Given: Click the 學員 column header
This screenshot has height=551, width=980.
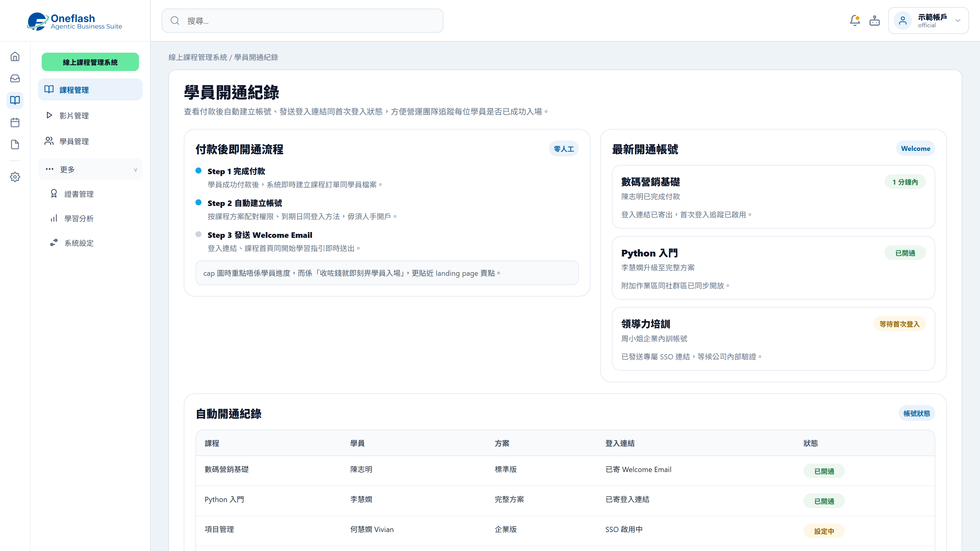Looking at the screenshot, I should tap(357, 443).
